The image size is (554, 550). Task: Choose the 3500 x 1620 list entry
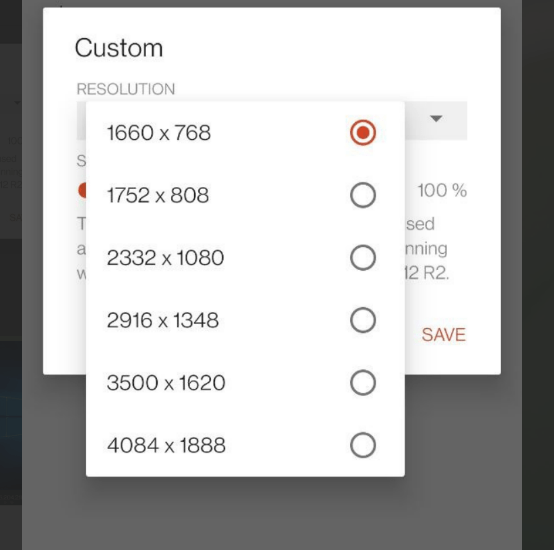(x=245, y=383)
